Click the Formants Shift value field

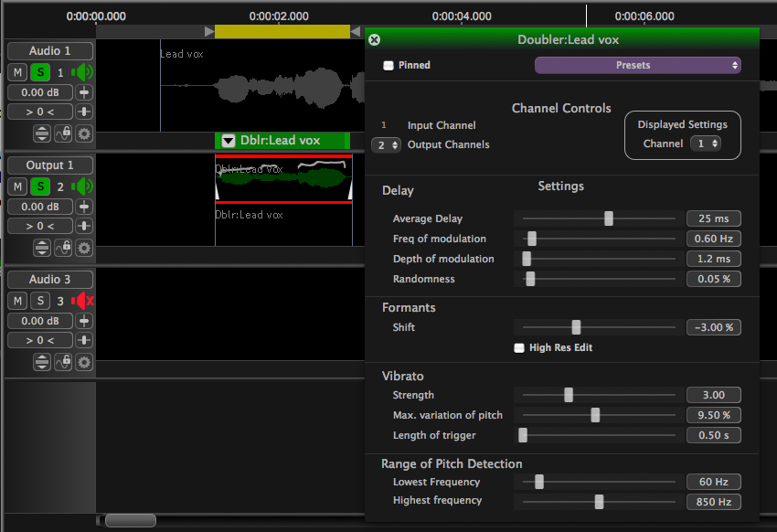click(x=713, y=327)
